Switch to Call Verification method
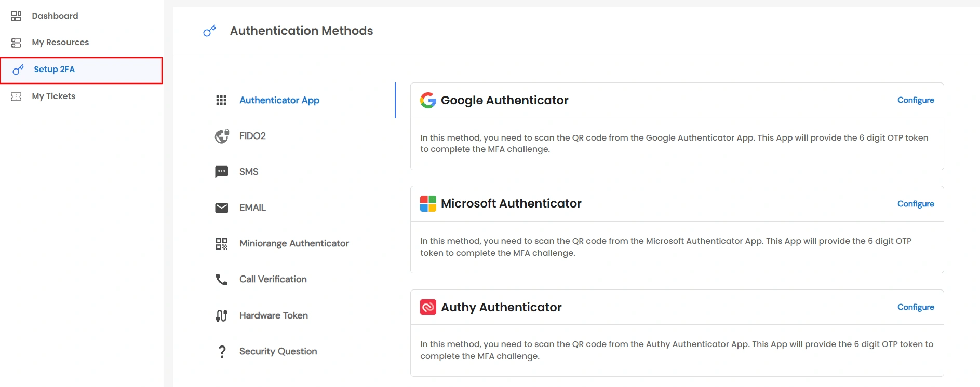 point(273,279)
